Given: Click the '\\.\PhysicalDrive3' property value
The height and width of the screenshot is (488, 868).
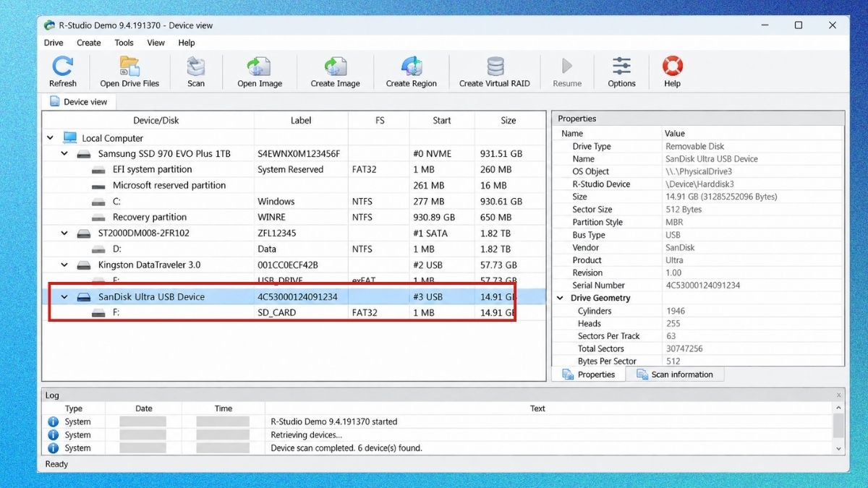Looking at the screenshot, I should pyautogui.click(x=699, y=171).
